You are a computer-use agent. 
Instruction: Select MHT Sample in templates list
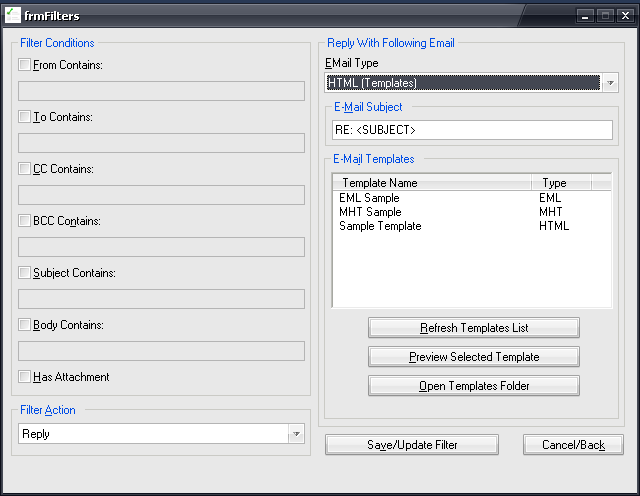click(370, 212)
